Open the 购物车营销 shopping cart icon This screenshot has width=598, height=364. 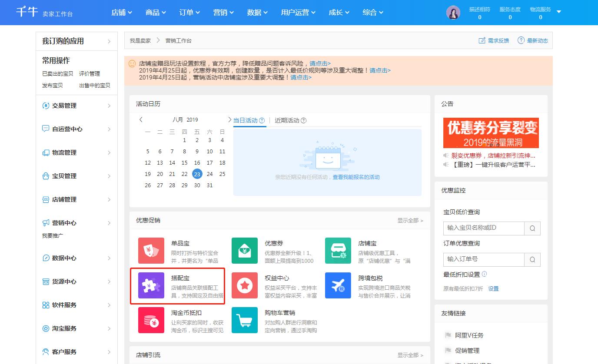click(x=244, y=321)
